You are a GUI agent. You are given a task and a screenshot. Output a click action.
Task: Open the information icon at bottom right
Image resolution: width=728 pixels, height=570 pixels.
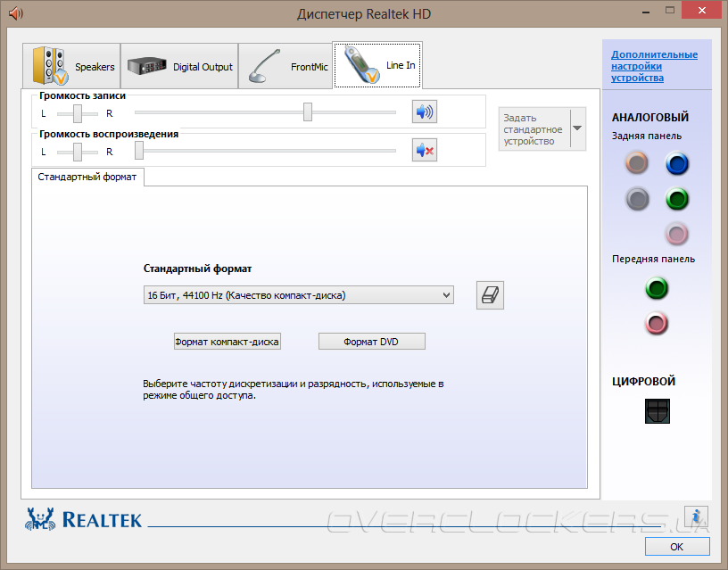pyautogui.click(x=696, y=516)
